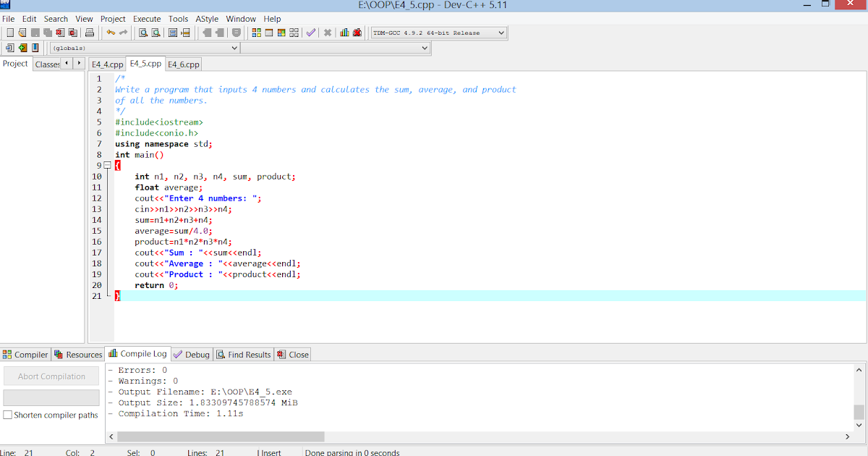Viewport: 868px width, 456px height.
Task: Click the Replace magnifier icon
Action: [156, 33]
